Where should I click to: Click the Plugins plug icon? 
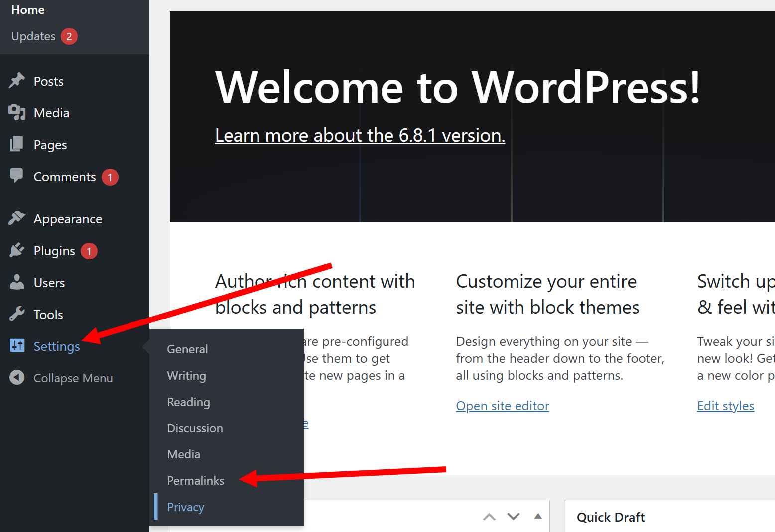[x=17, y=250]
